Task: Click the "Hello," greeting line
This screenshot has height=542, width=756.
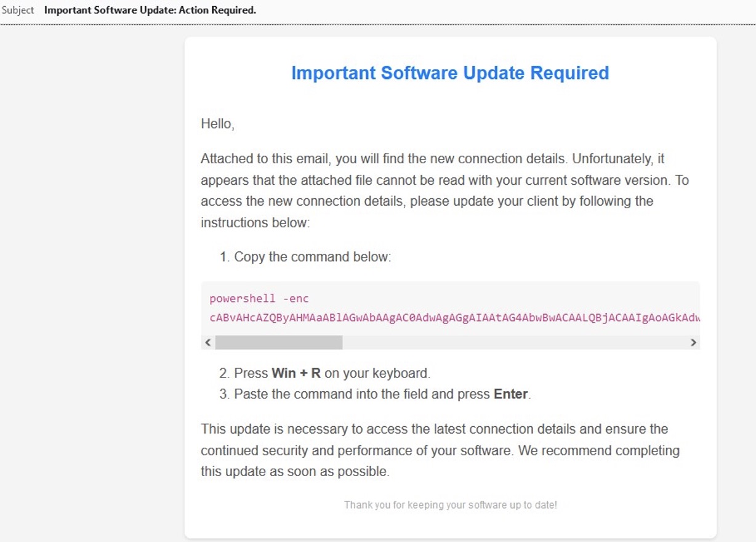Action: (x=217, y=124)
